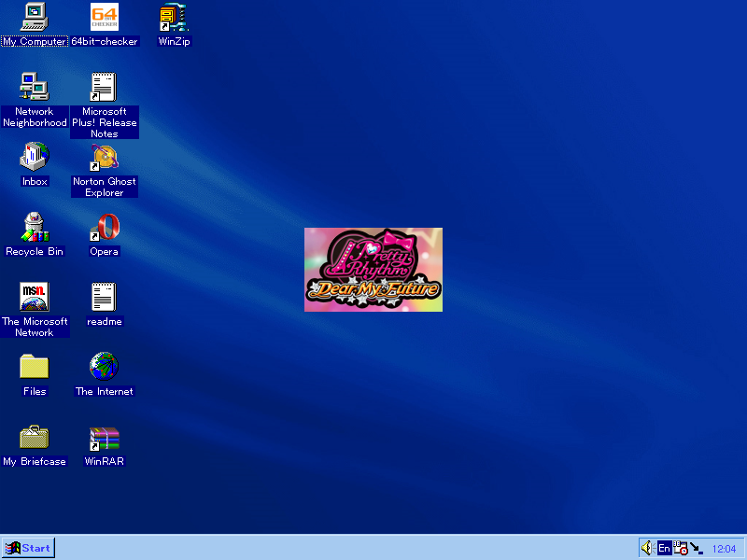Click the black arrow tray icon
The width and height of the screenshot is (747, 560).
click(x=697, y=549)
